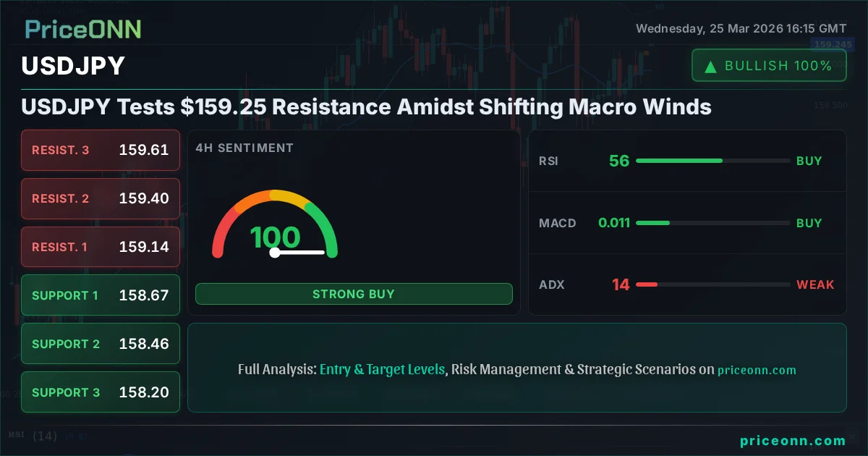This screenshot has height=456, width=868.
Task: Open the Entry & Target Levels link
Action: pyautogui.click(x=382, y=369)
